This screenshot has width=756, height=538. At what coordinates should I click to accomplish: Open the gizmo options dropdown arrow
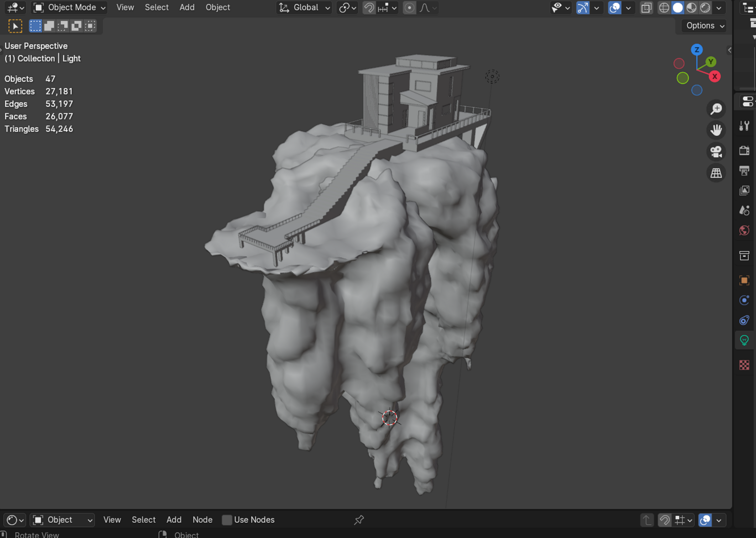point(597,8)
